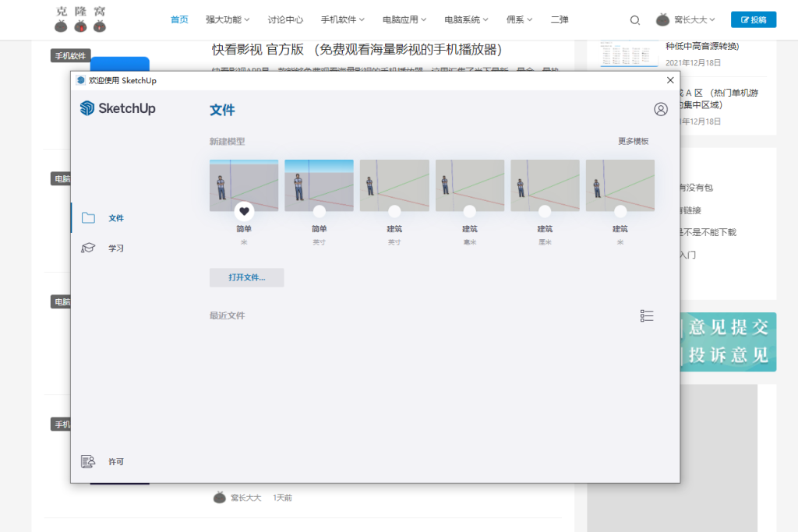798x532 pixels.
Task: Click the website search magnifier icon
Action: [x=634, y=20]
